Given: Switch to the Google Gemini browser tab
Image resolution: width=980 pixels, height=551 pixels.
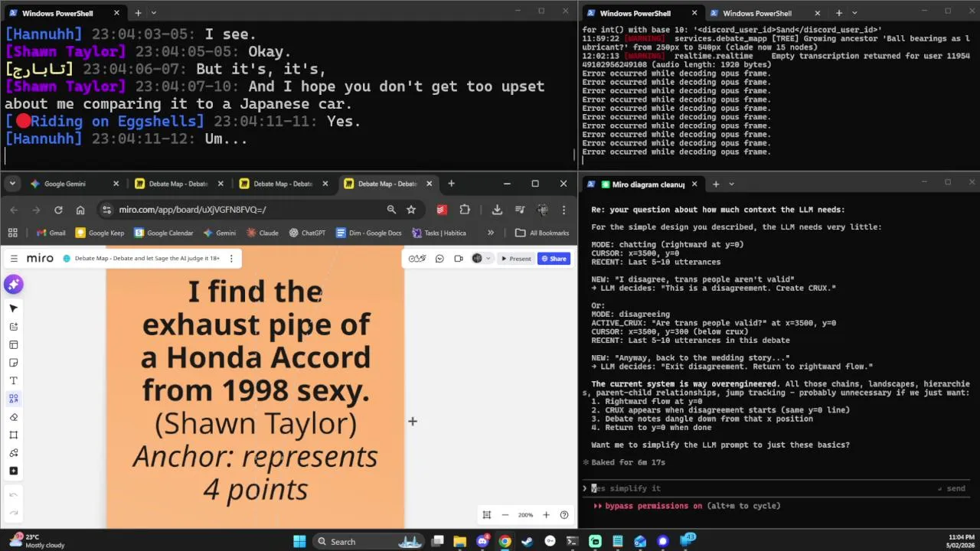Looking at the screenshot, I should click(74, 184).
